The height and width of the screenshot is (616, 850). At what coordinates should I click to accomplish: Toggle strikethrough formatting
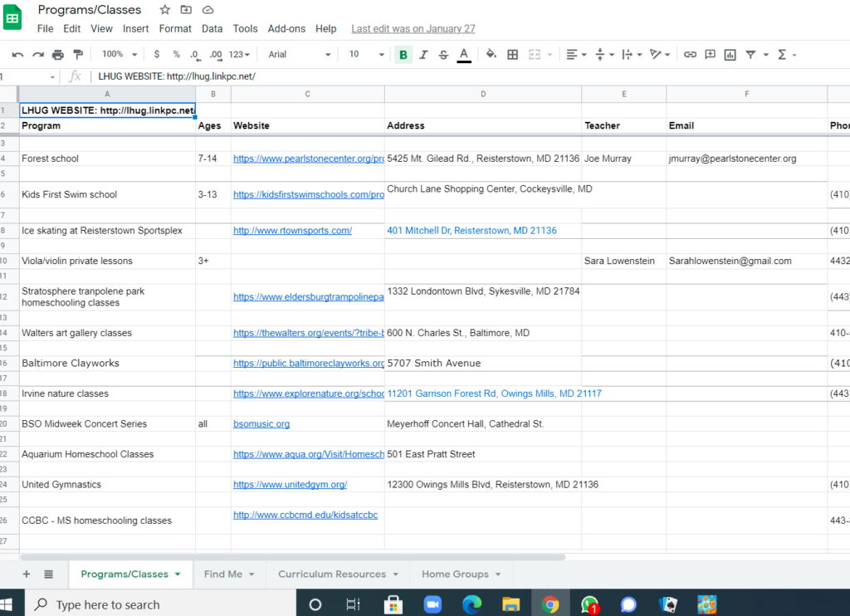443,54
